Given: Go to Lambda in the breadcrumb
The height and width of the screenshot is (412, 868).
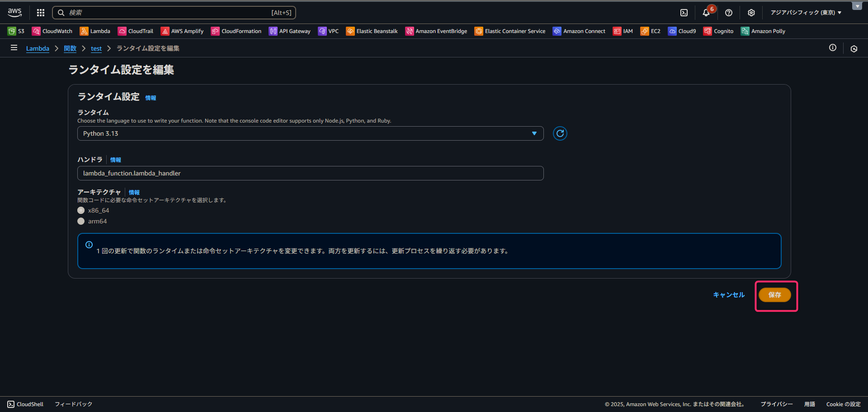Looking at the screenshot, I should coord(38,48).
